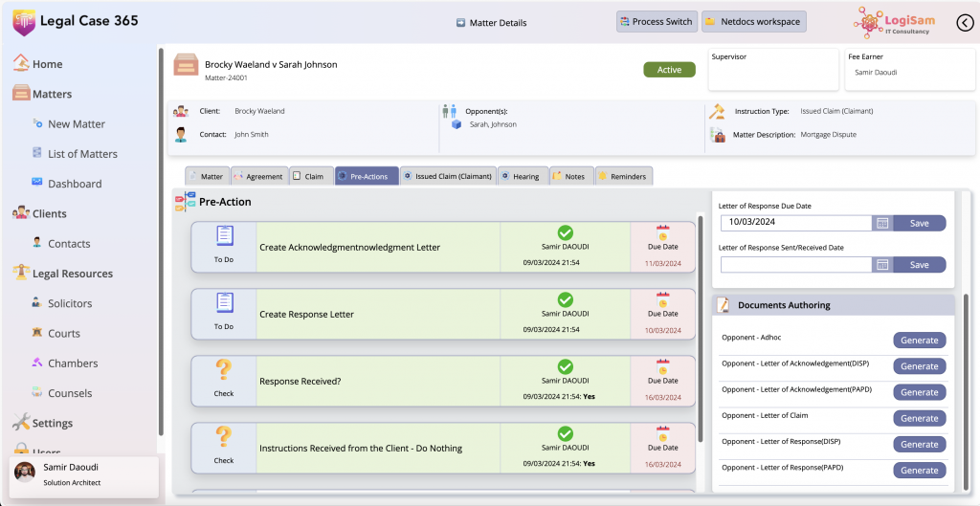
Task: Click green checkmark on Create Acknowledgment Letter task
Action: [x=566, y=232]
